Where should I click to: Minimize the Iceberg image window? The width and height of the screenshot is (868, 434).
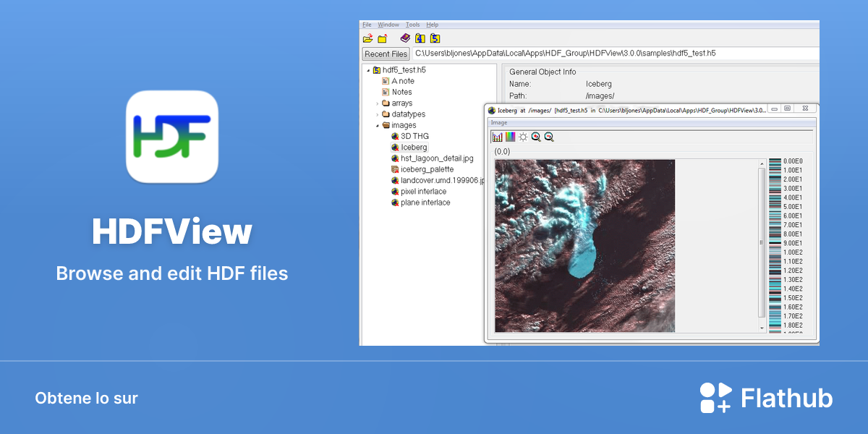[773, 109]
